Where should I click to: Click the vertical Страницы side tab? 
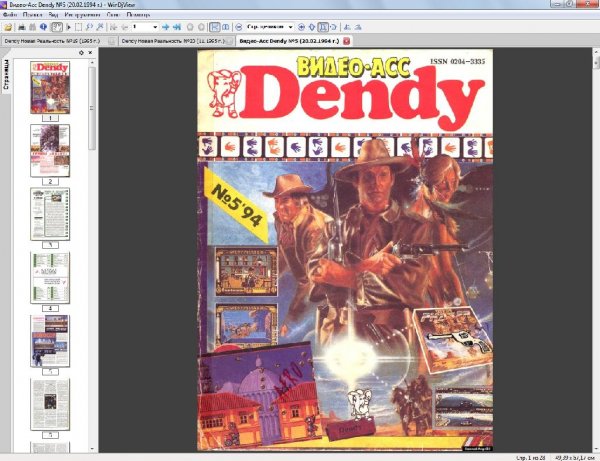[x=7, y=76]
